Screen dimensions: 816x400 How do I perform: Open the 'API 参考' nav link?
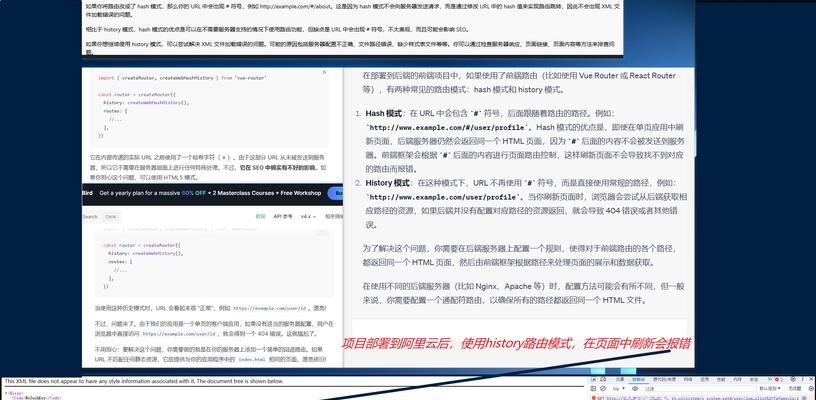pos(283,216)
